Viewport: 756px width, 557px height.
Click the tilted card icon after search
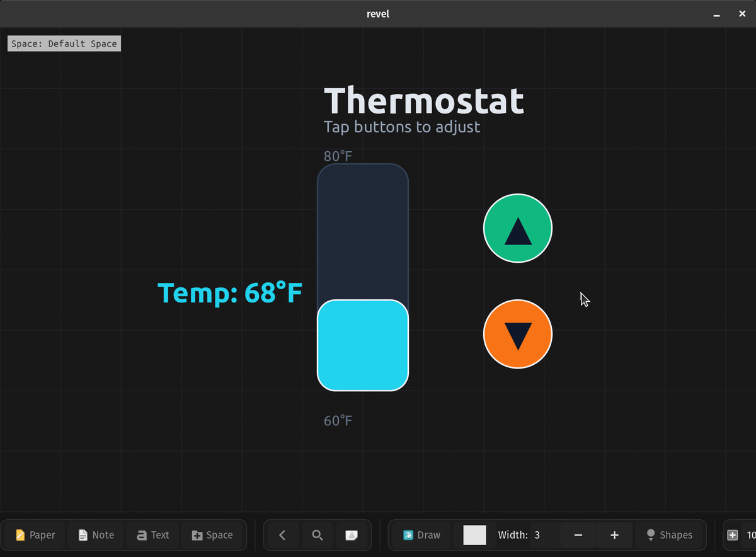tap(352, 535)
